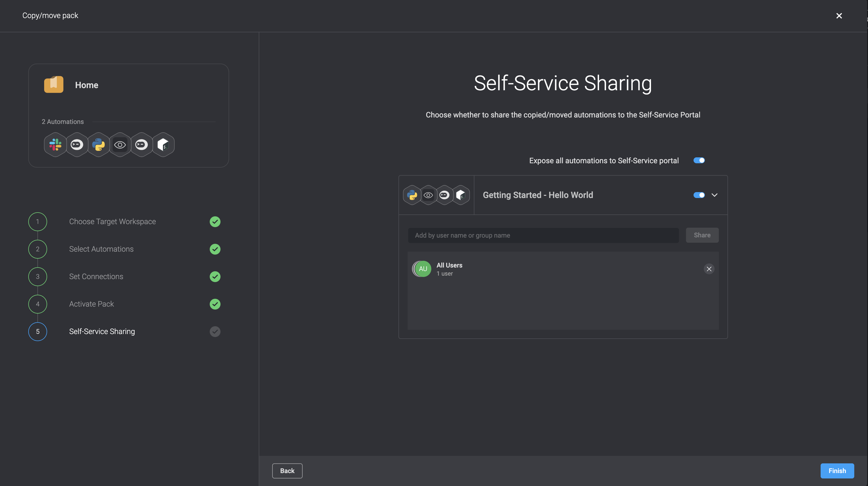Viewport: 868px width, 486px height.
Task: Select step 5 Self-Service Sharing
Action: pyautogui.click(x=102, y=332)
